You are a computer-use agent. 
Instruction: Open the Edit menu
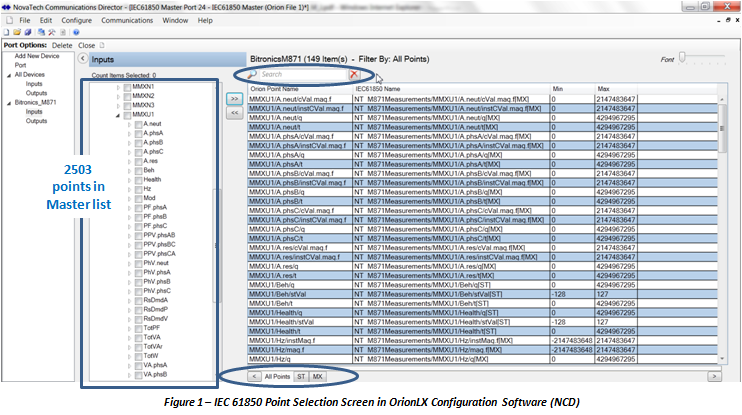(46, 20)
